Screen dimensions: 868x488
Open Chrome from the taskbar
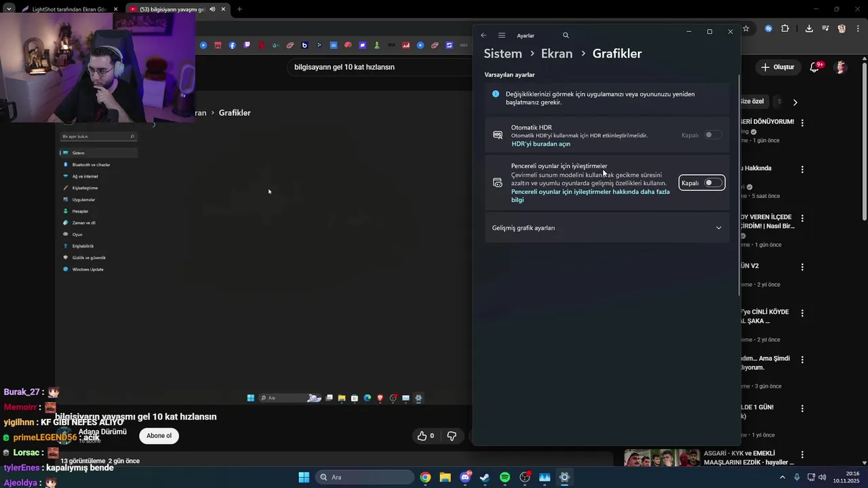(425, 477)
